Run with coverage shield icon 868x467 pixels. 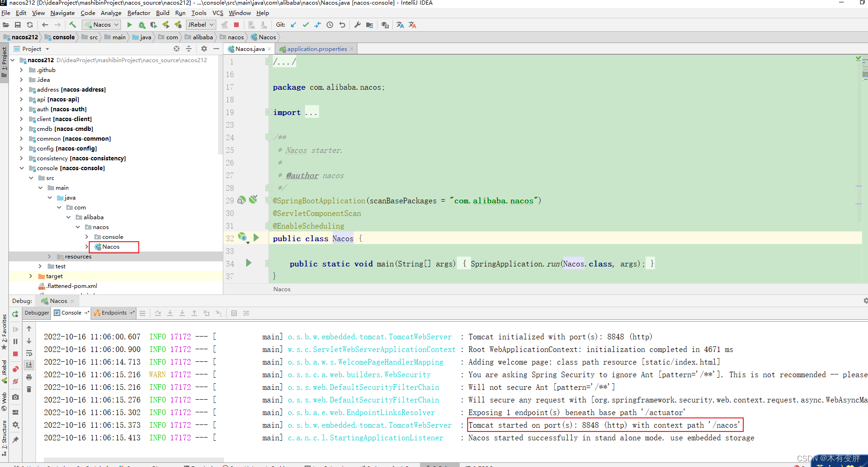point(153,25)
